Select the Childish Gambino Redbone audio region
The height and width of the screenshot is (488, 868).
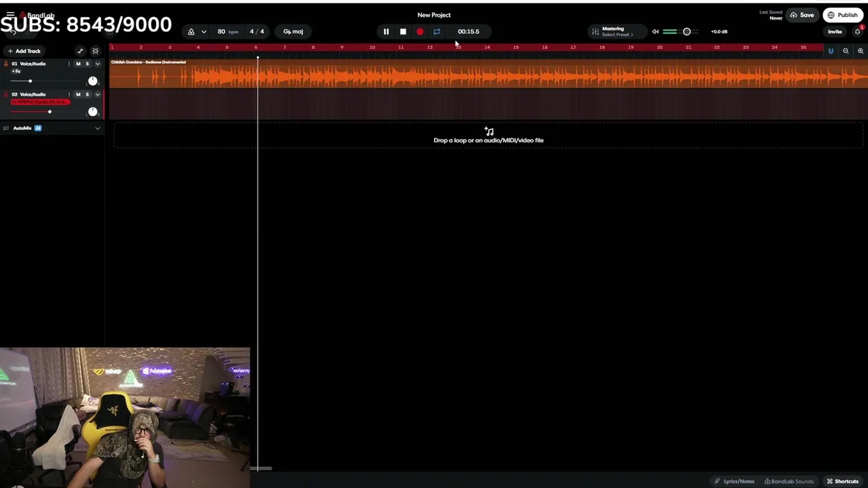click(x=488, y=74)
